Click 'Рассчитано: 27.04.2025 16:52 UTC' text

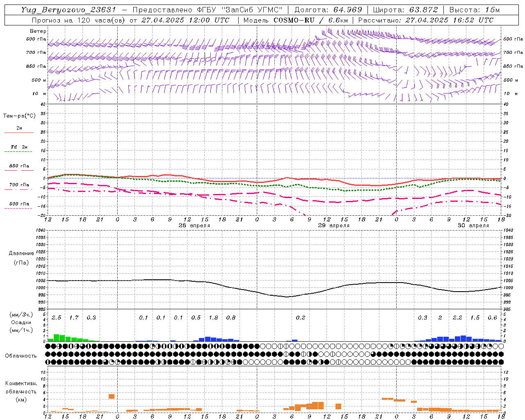pyautogui.click(x=426, y=20)
